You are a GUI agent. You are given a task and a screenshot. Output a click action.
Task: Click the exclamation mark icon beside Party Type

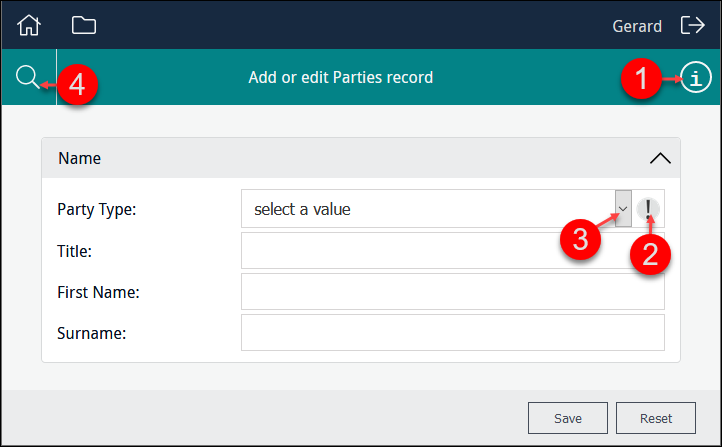tap(648, 209)
